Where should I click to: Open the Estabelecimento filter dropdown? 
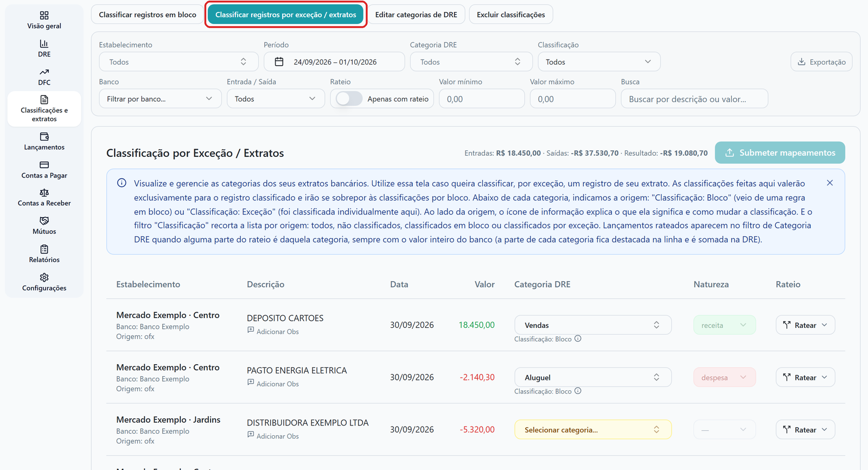tap(178, 62)
